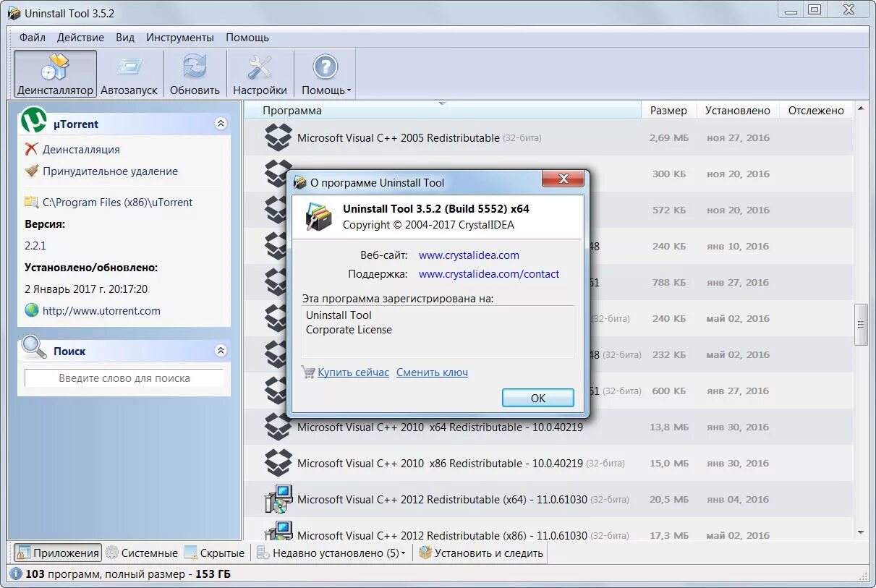Image resolution: width=876 pixels, height=588 pixels.
Task: Click the 2,69 МБ size cell
Action: click(x=668, y=137)
